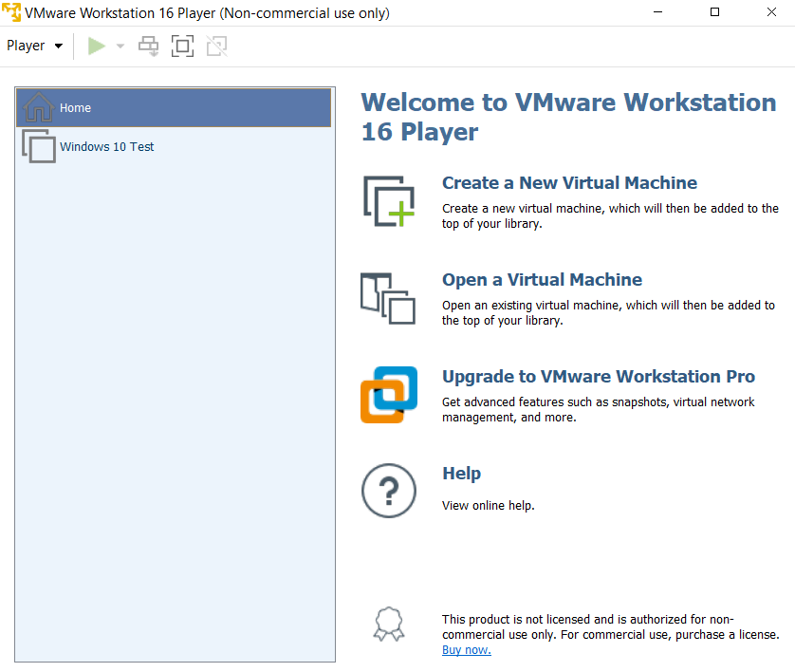Open the Create a New Virtual Machine link

[x=569, y=182]
